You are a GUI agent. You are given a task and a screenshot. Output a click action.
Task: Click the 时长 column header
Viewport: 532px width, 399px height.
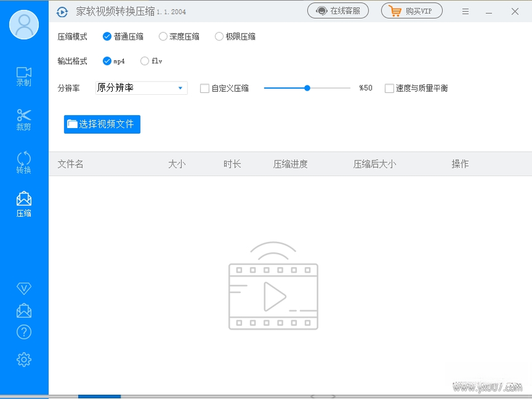coord(232,164)
